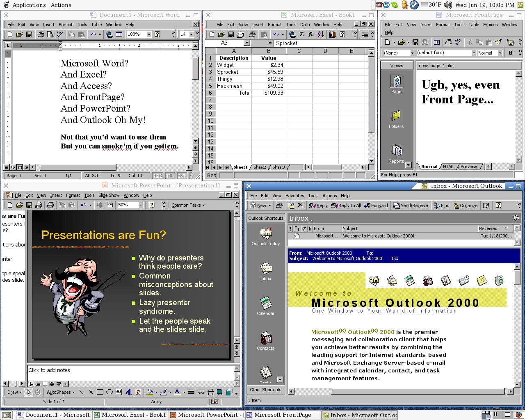Click Organize button in Outlook
Image resolution: width=525 pixels, height=420 pixels.
(x=465, y=205)
